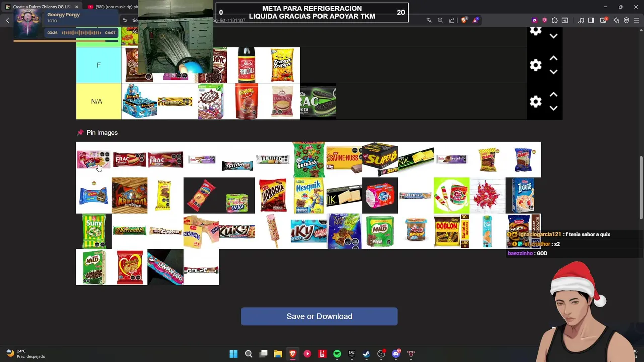The image size is (644, 362).
Task: Seek in Georgy Porgy playback progress bar
Action: (65, 41)
